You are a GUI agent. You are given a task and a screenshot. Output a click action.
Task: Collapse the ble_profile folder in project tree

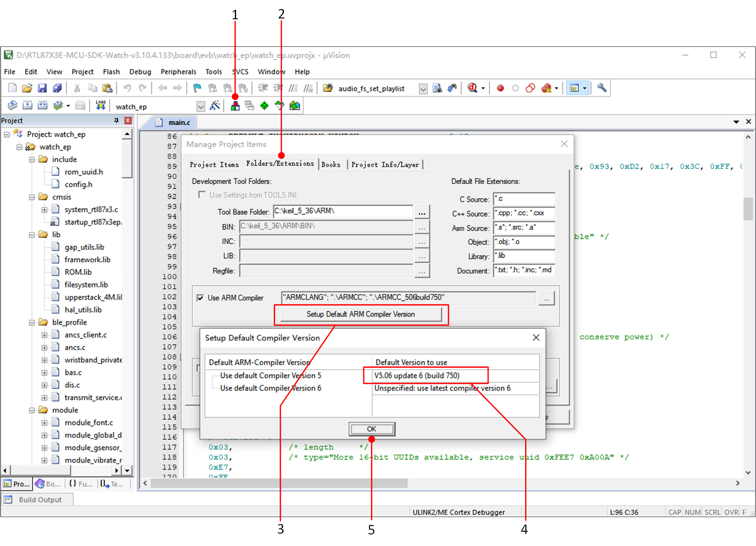[32, 322]
